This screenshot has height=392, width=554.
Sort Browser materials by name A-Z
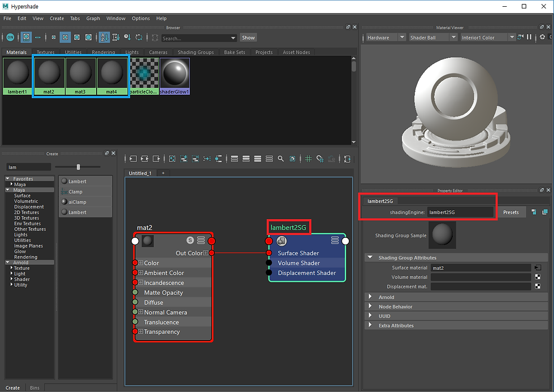click(x=104, y=37)
